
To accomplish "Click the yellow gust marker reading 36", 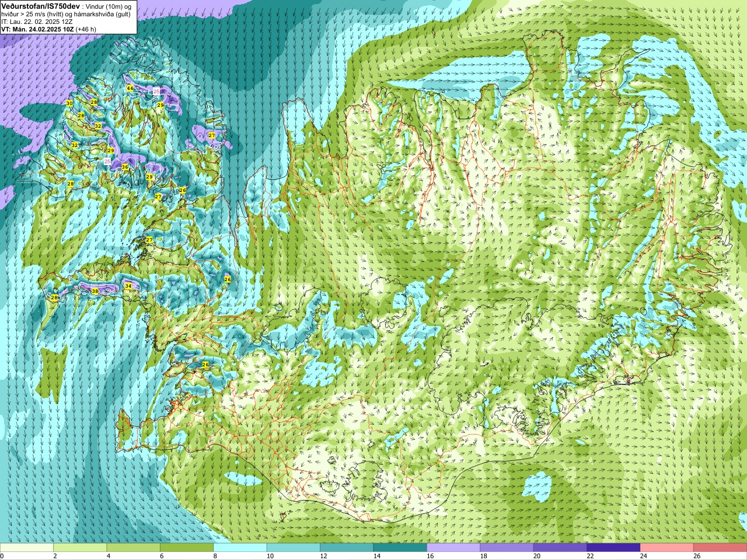I will point(125,167).
